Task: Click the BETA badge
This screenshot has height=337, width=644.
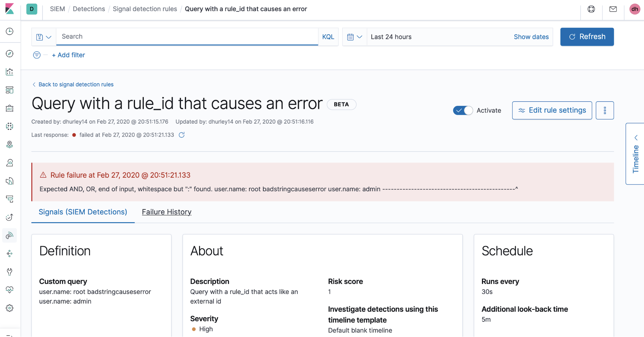Action: tap(341, 104)
